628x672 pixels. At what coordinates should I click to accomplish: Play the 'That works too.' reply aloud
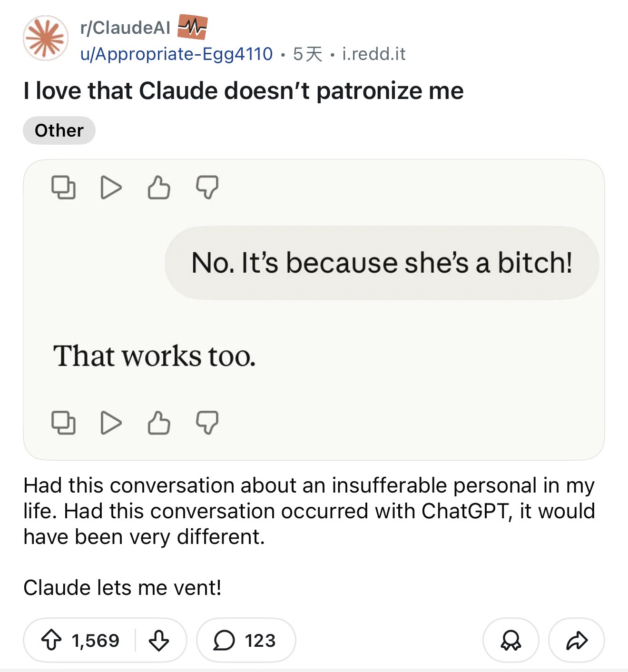click(x=111, y=423)
